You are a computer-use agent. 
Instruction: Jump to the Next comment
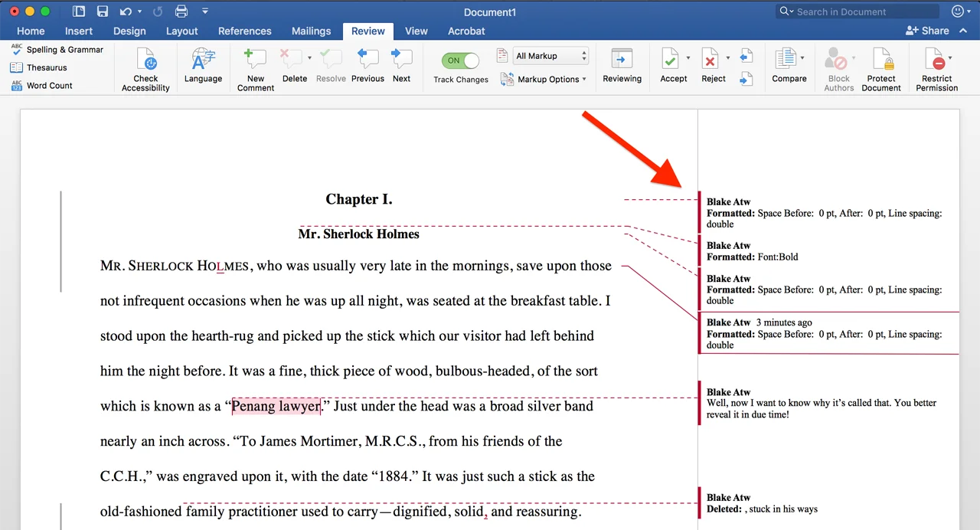click(x=401, y=61)
